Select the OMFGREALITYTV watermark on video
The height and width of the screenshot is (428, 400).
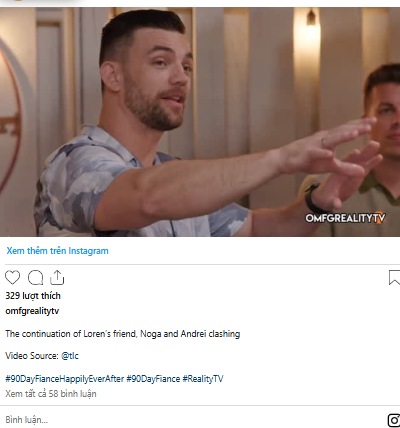[345, 218]
